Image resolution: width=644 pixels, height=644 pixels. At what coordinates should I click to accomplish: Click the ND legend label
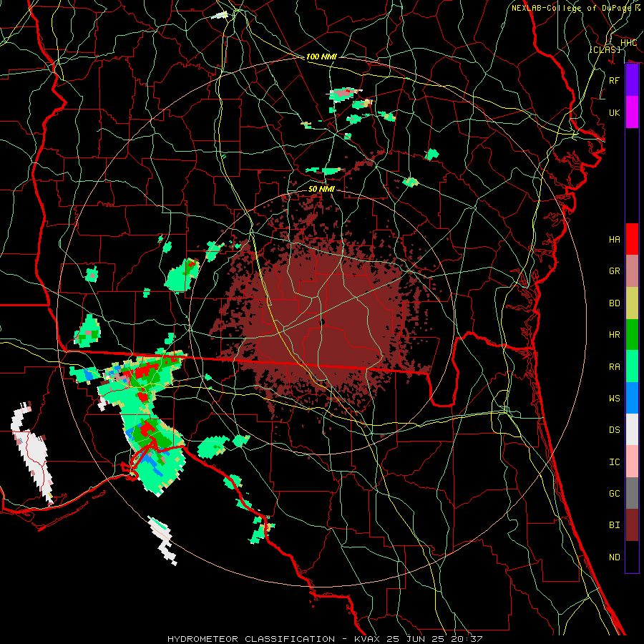(615, 557)
